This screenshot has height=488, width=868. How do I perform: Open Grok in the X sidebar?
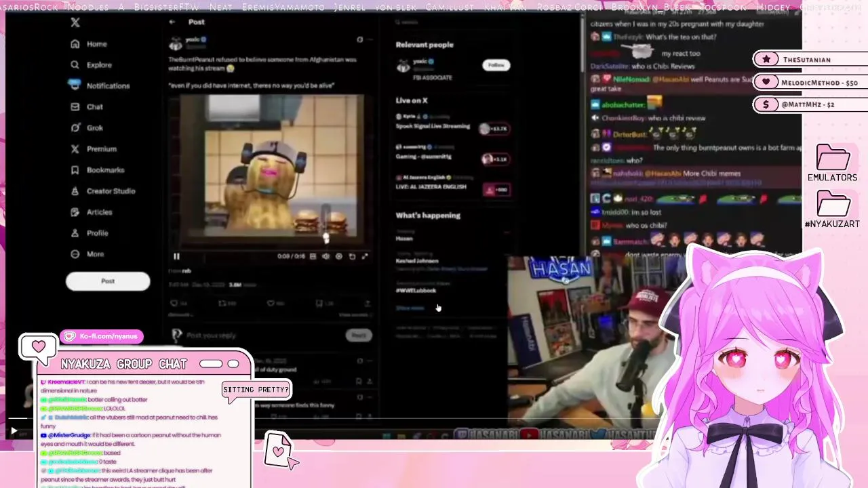[x=87, y=128]
